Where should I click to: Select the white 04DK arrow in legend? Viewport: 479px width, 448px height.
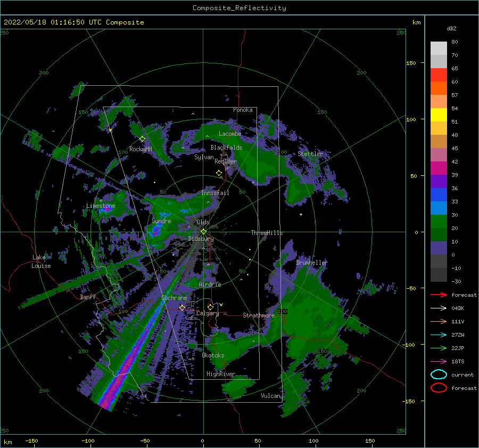pyautogui.click(x=439, y=308)
